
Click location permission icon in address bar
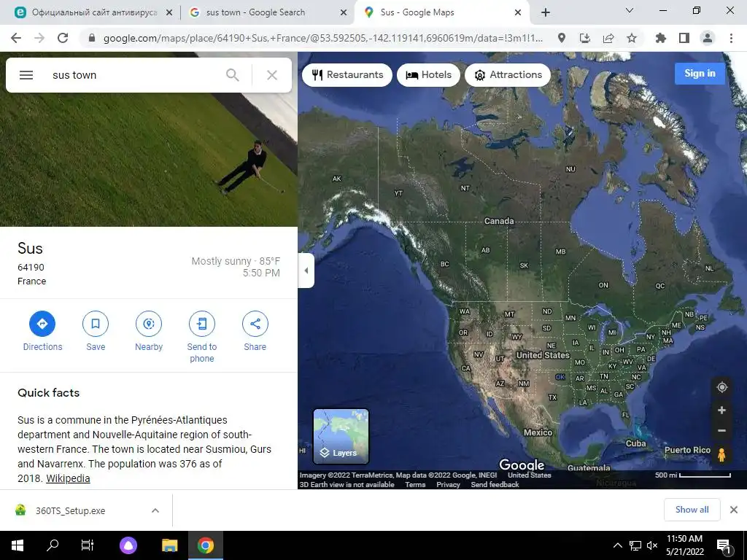[x=562, y=38]
